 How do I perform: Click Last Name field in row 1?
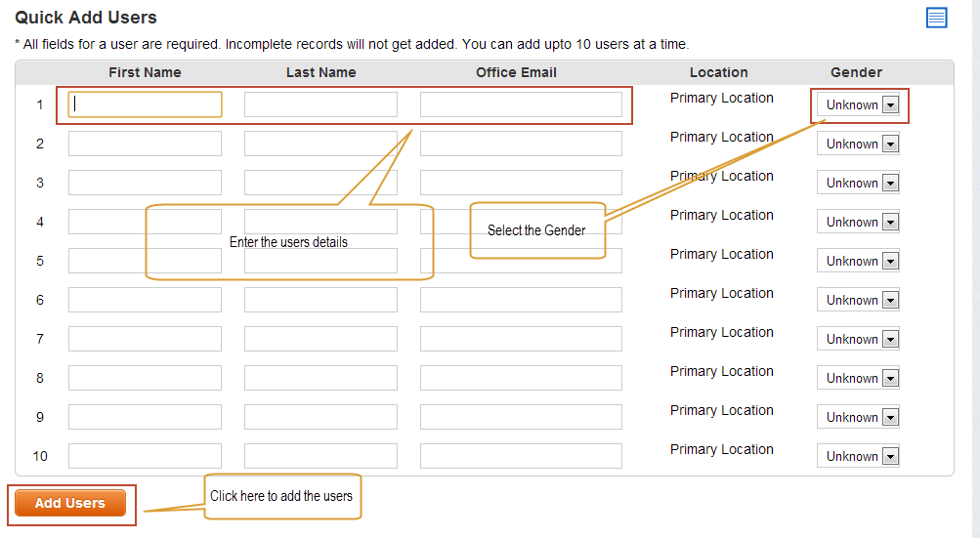click(320, 104)
